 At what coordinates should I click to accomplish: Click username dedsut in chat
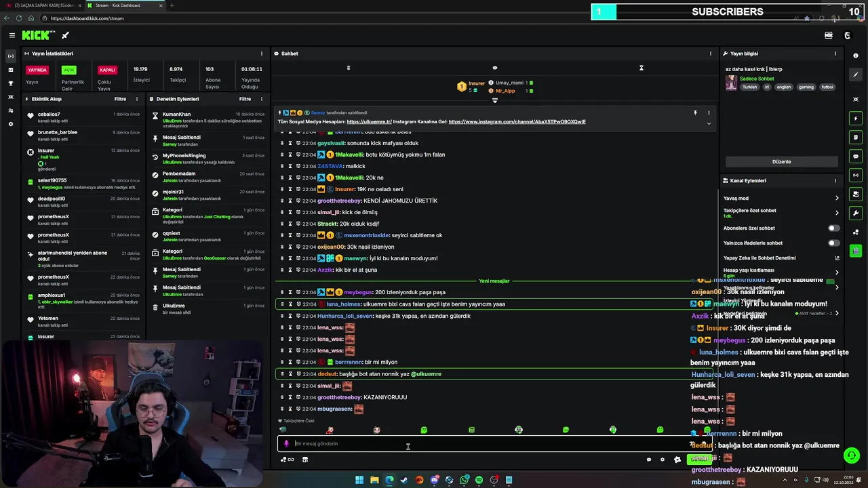pos(327,374)
